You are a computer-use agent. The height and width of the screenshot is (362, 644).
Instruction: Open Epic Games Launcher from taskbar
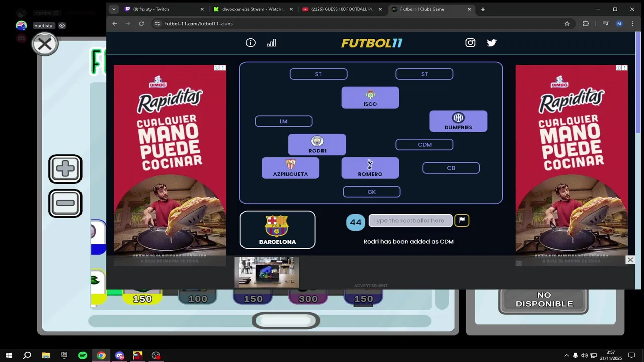64,355
